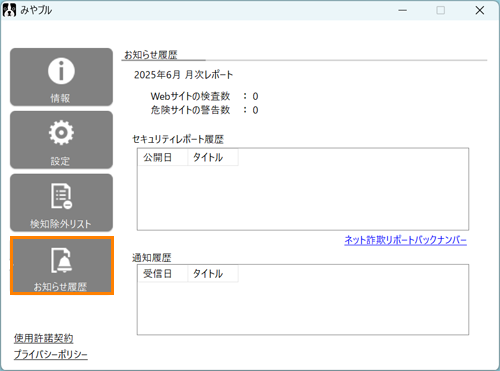
Task: Select the お知らせ履歴 bell button
Action: coord(62,266)
